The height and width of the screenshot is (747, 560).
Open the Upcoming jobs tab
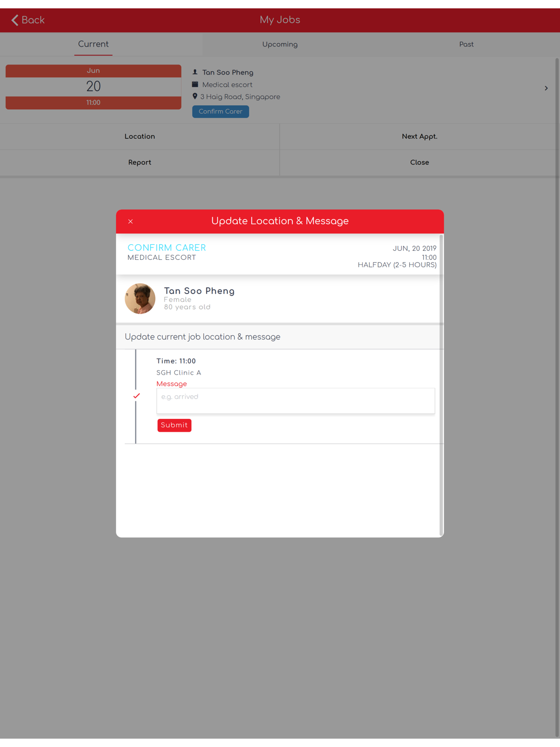point(280,44)
